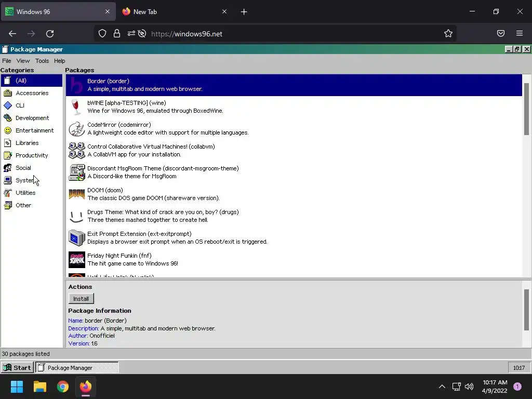Click the packages list vertical scrollbar thumb
This screenshot has height=399, width=532.
click(x=527, y=109)
